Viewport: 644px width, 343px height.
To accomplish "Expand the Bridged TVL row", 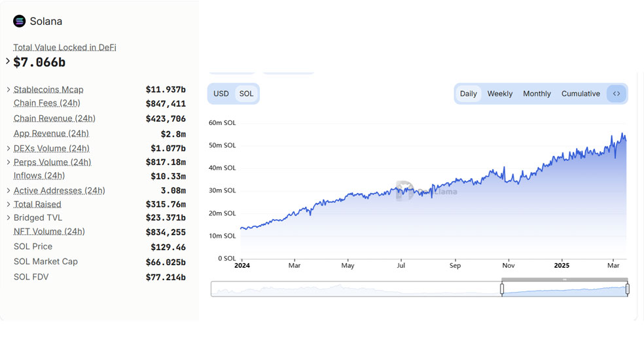I will [9, 218].
